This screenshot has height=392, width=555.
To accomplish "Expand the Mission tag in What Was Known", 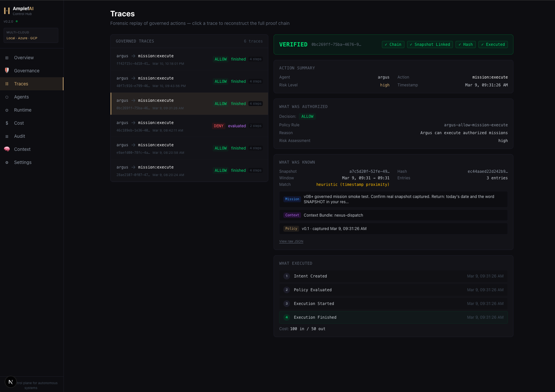I will [x=292, y=199].
